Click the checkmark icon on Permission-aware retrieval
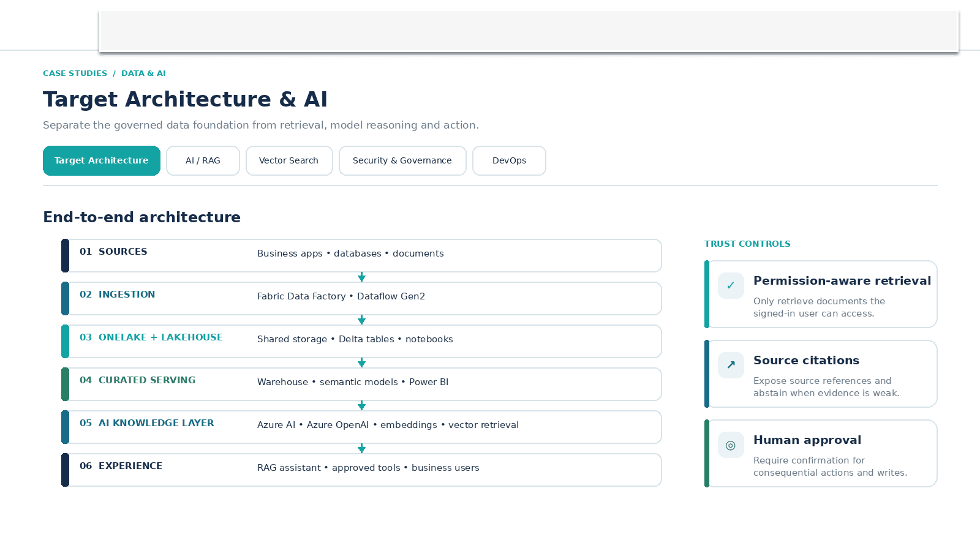980x559 pixels. [731, 285]
